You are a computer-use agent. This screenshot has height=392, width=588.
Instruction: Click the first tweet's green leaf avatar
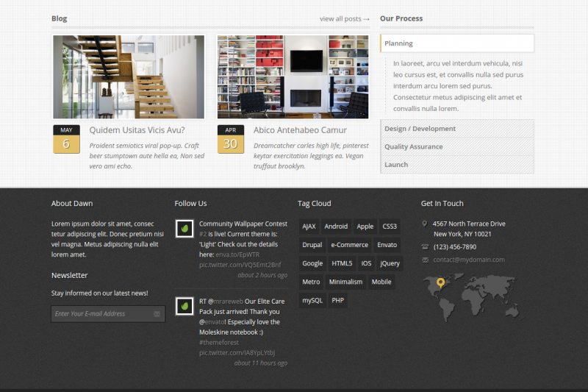point(184,229)
